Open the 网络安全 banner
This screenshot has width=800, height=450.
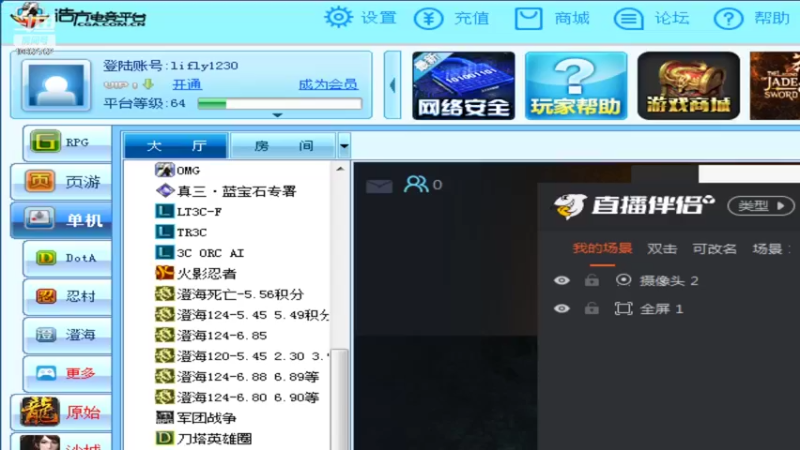click(x=463, y=85)
